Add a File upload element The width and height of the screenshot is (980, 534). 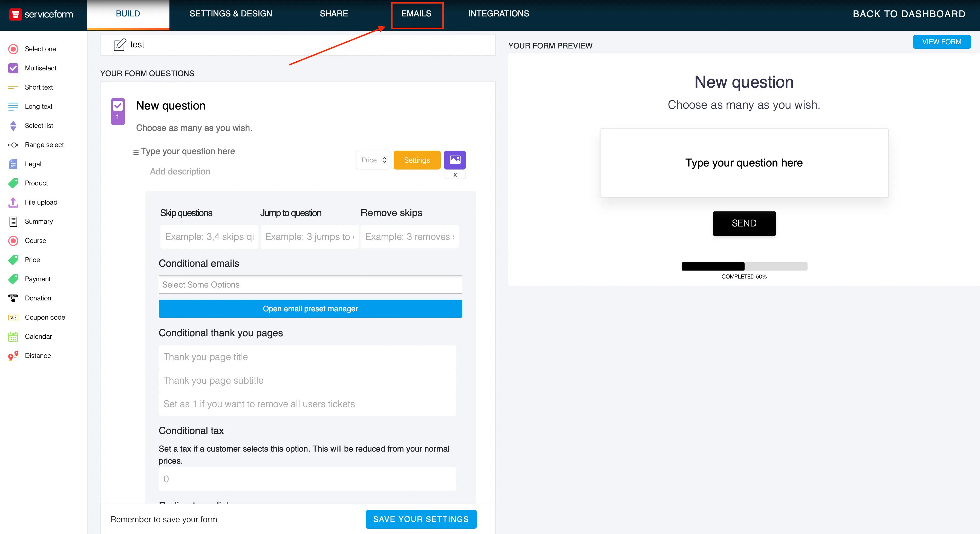(x=33, y=202)
